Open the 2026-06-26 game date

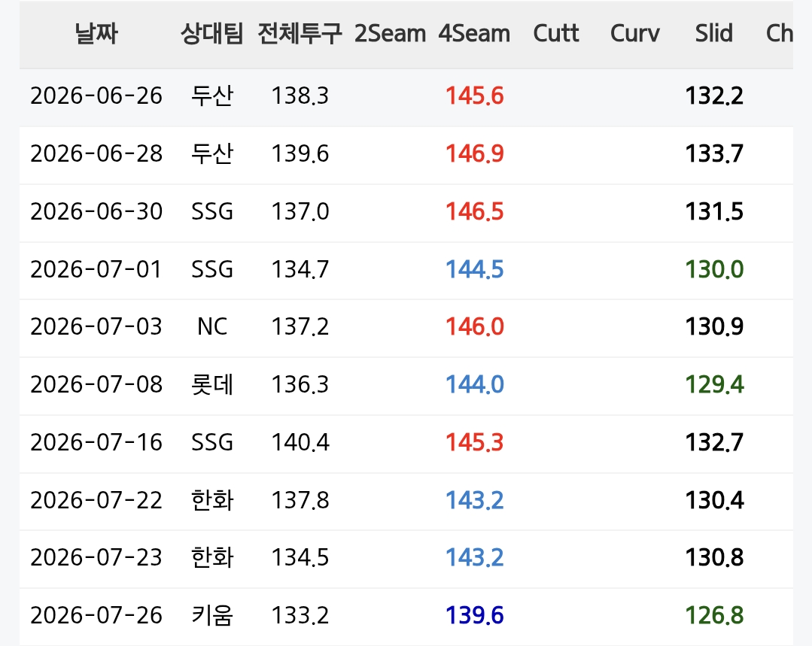96,96
